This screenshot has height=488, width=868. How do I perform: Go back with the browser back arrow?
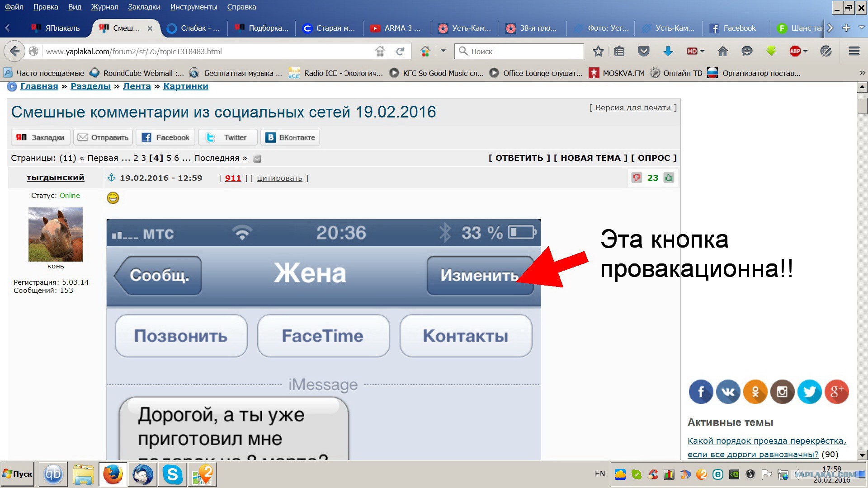(14, 51)
